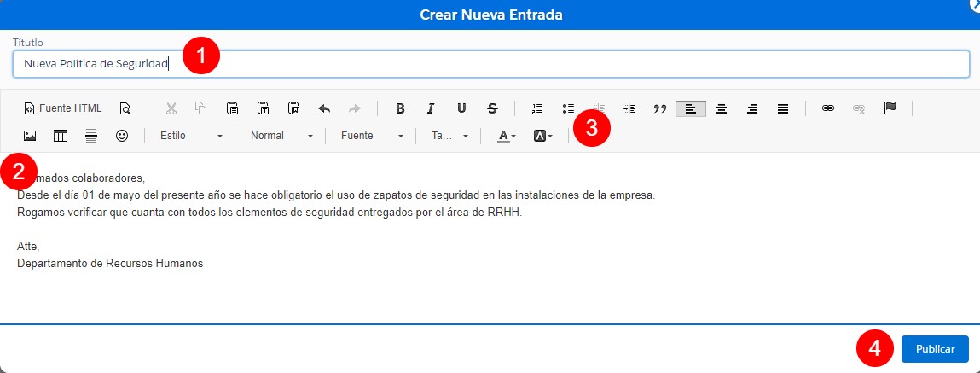Insert a hyperlink with link icon
This screenshot has width=980, height=373.
[x=827, y=108]
